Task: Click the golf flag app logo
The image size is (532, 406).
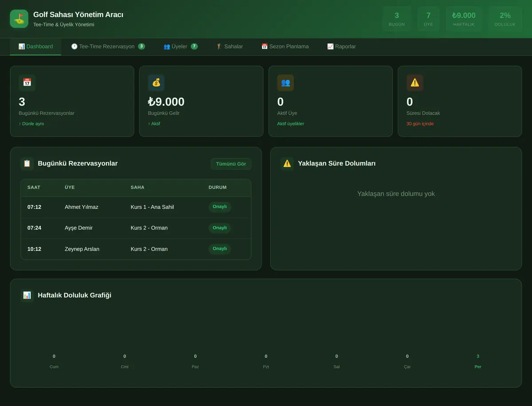Action: point(19,19)
